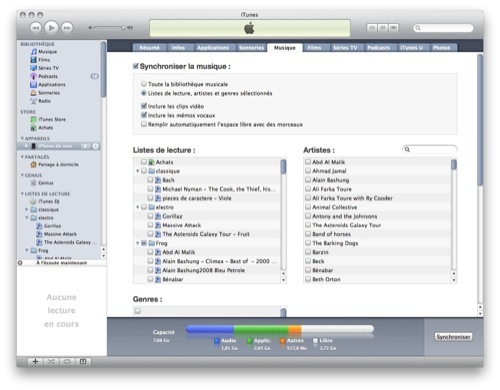Open the Podcasts tab
The height and width of the screenshot is (390, 500).
[x=379, y=48]
